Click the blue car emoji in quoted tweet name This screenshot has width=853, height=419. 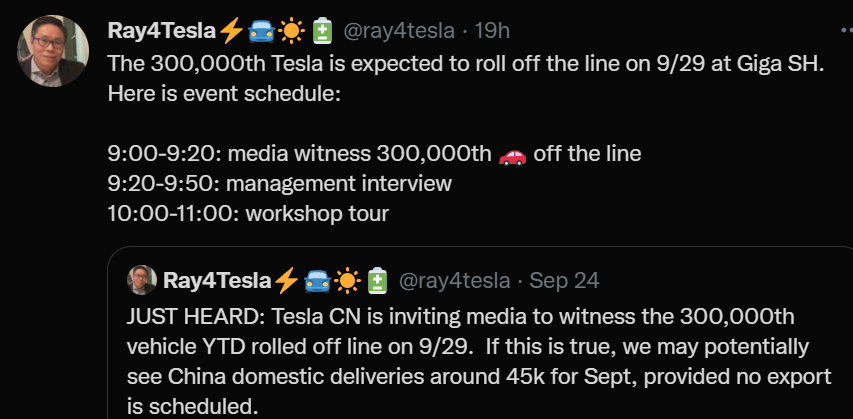(x=317, y=280)
